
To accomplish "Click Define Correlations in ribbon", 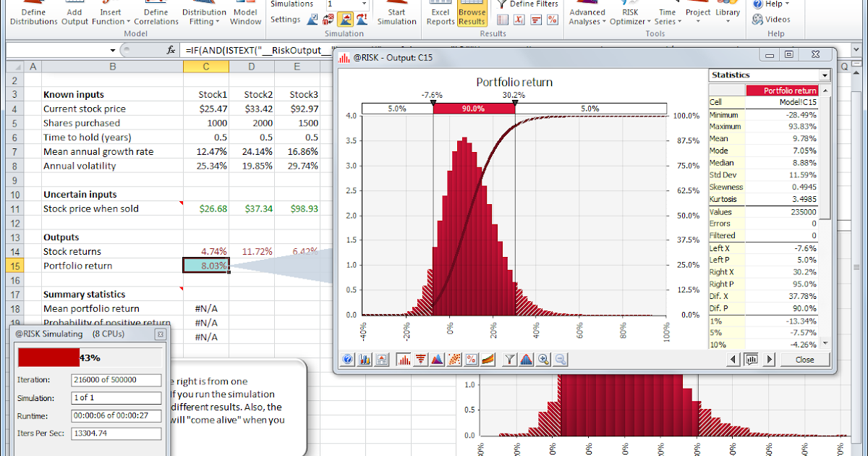I will pyautogui.click(x=156, y=14).
